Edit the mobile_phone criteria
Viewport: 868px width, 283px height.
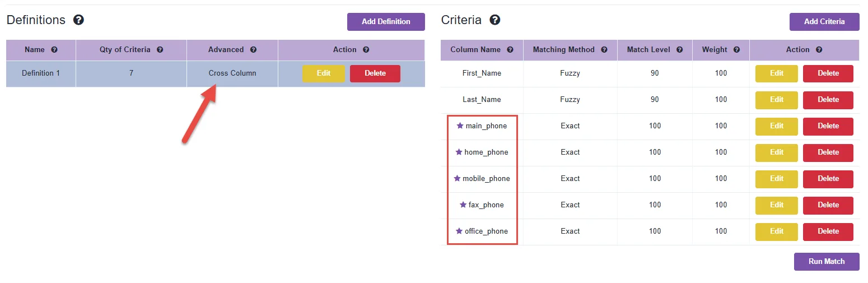pyautogui.click(x=777, y=179)
